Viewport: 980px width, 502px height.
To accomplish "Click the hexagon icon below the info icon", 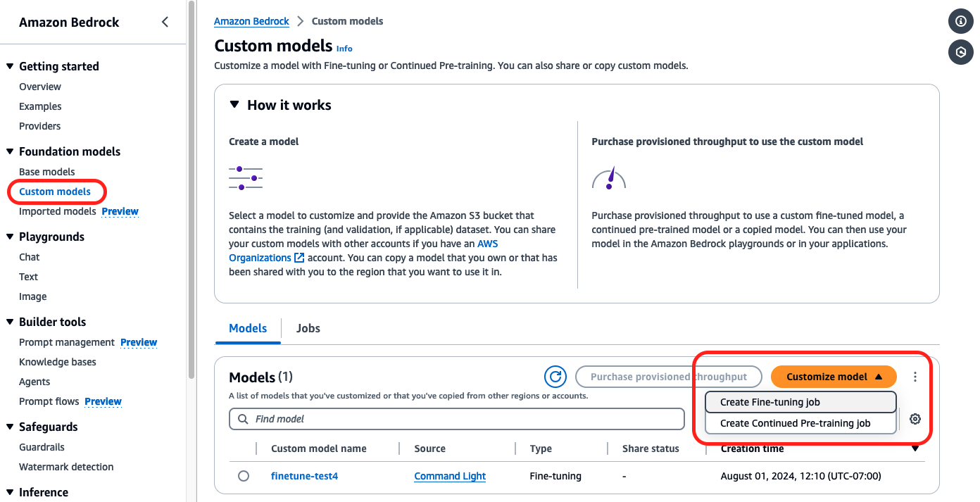I will [960, 52].
